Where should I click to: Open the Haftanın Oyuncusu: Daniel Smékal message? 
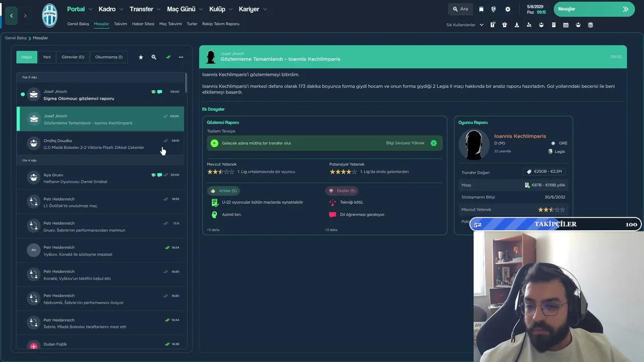pos(101,178)
